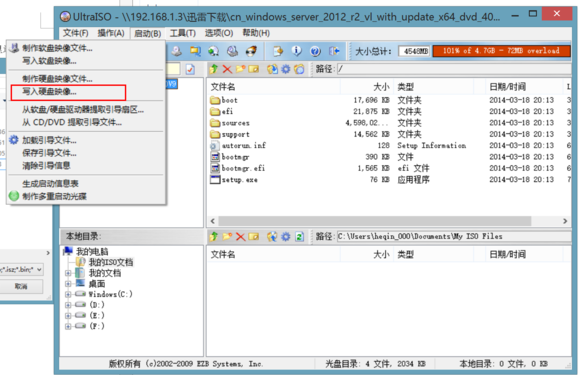This screenshot has height=375, width=580.
Task: Click the disc drive icon in the main toolbar
Action: [x=177, y=51]
